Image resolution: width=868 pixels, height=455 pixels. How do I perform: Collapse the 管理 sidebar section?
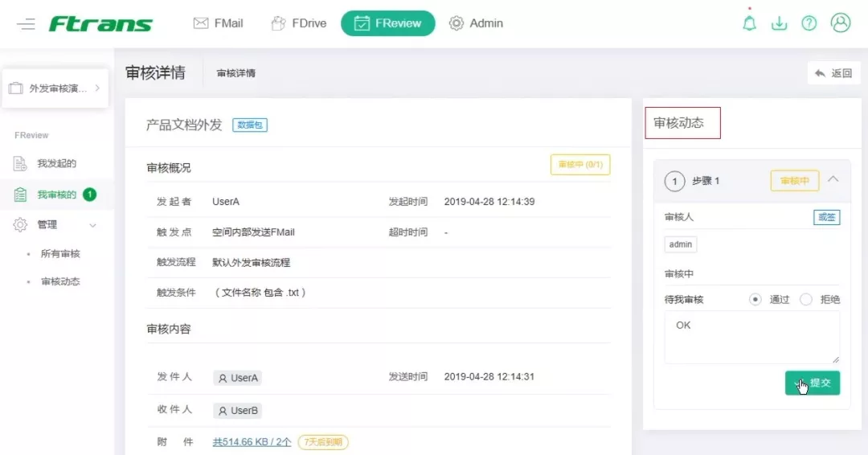(92, 225)
